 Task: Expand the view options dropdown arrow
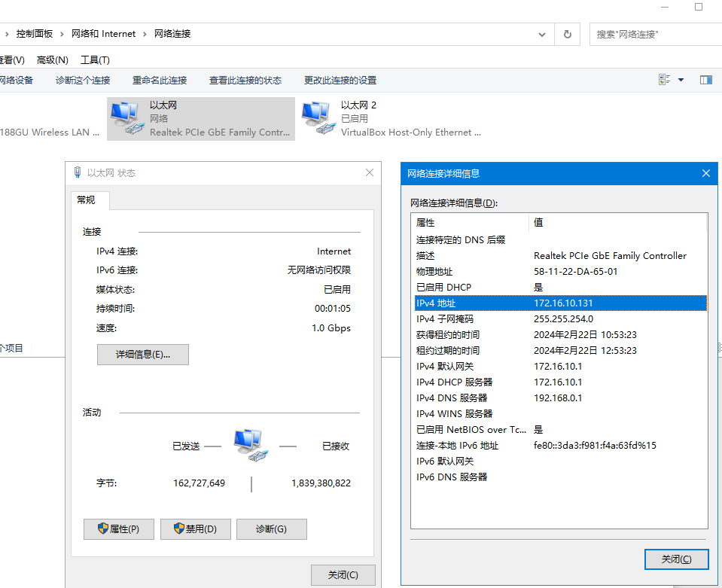pyautogui.click(x=681, y=80)
